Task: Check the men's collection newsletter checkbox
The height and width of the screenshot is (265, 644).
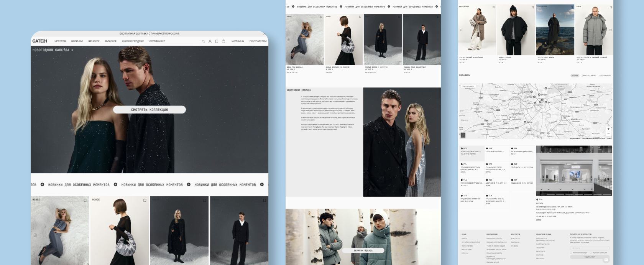Action: pyautogui.click(x=591, y=253)
